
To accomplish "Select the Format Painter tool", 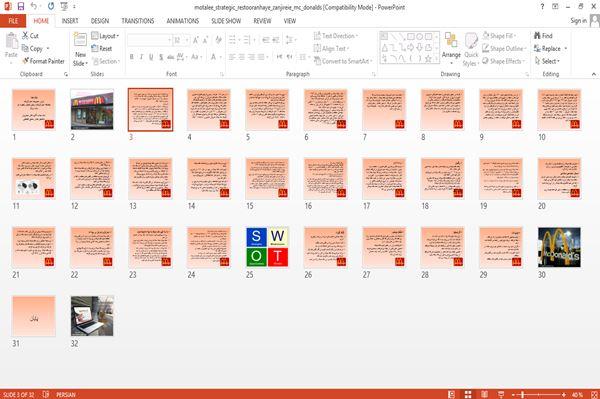I will (x=43, y=61).
